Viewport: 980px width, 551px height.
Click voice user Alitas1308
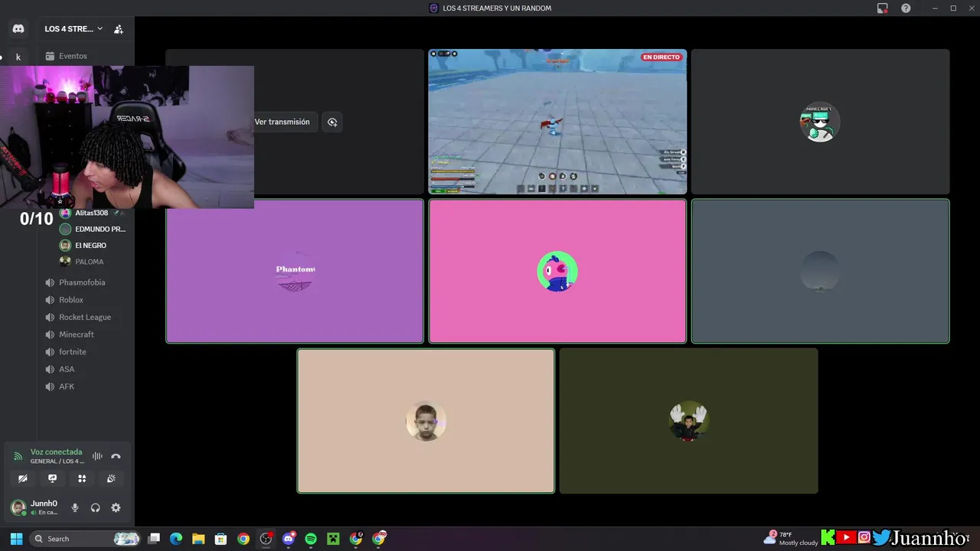coord(92,213)
